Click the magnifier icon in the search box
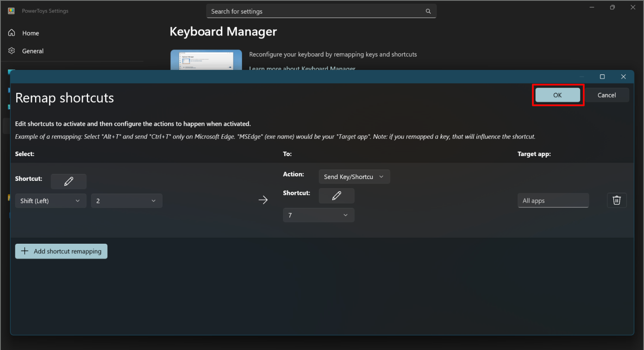Screen dimensions: 644x350 (428, 11)
